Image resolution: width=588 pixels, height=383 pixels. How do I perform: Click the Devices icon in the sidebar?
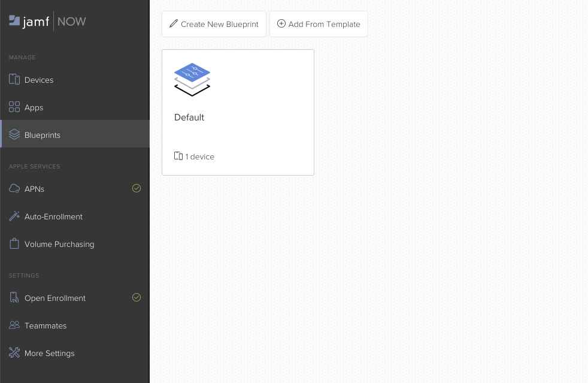click(14, 80)
